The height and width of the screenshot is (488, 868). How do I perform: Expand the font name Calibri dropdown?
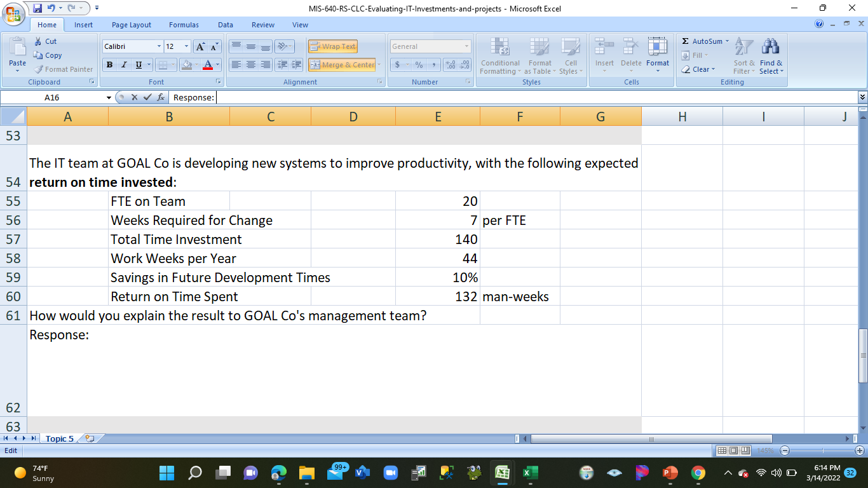tap(159, 46)
